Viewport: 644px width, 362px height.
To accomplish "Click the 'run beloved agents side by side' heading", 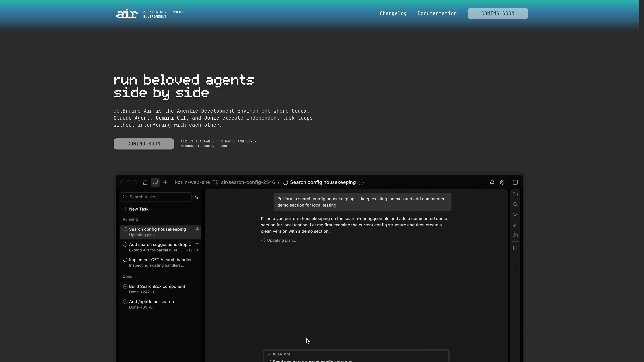I will (x=184, y=87).
